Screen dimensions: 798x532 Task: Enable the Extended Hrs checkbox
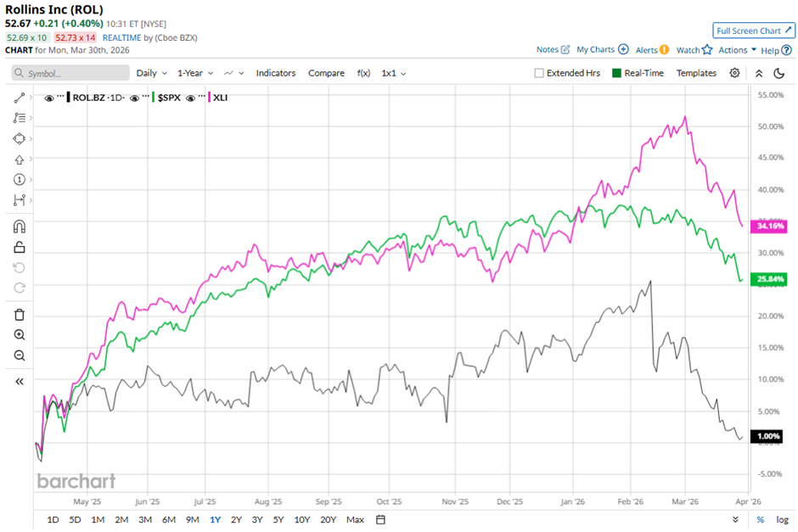click(539, 73)
